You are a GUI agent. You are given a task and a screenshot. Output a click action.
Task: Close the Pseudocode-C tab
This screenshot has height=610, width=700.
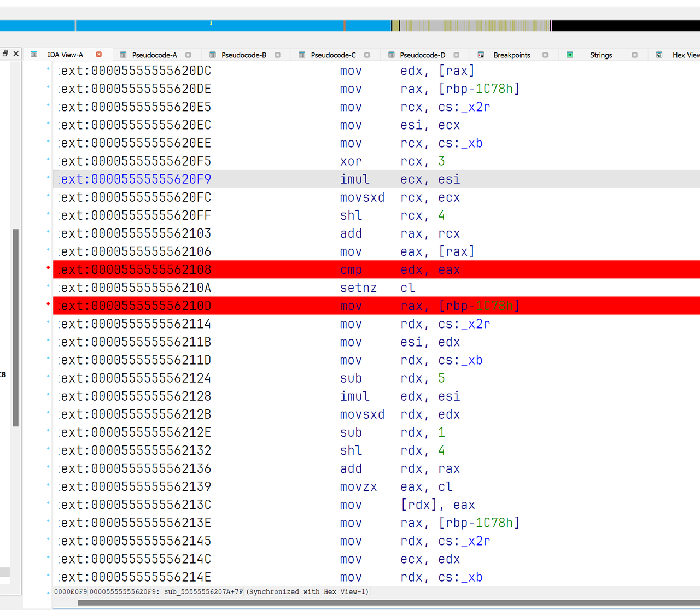(367, 55)
